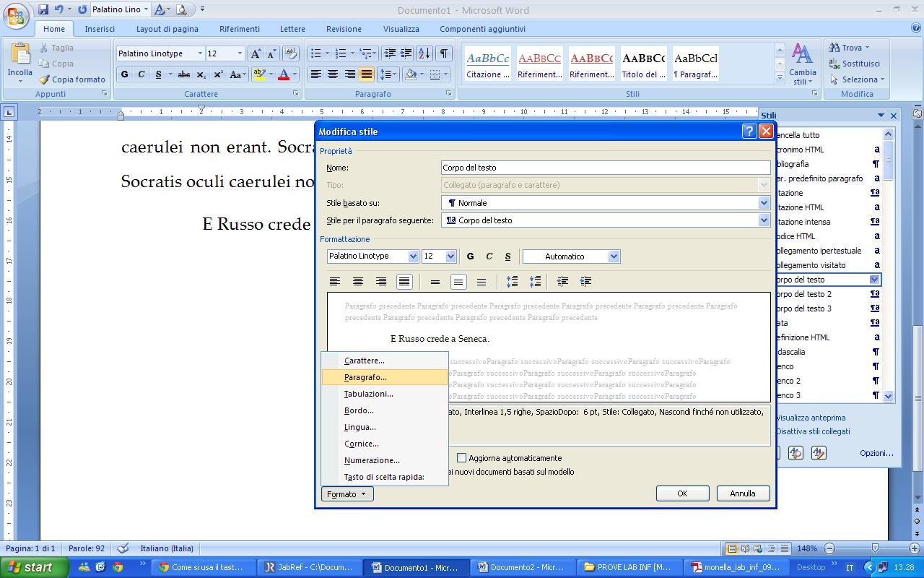This screenshot has height=578, width=924.
Task: Select Tabulazioni... menu item
Action: pos(385,394)
